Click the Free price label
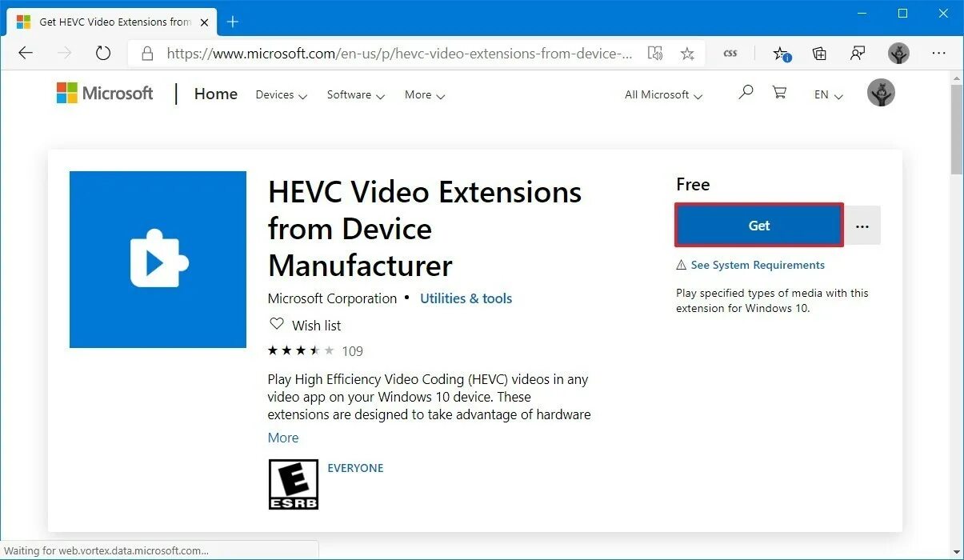The height and width of the screenshot is (560, 964). (x=693, y=184)
